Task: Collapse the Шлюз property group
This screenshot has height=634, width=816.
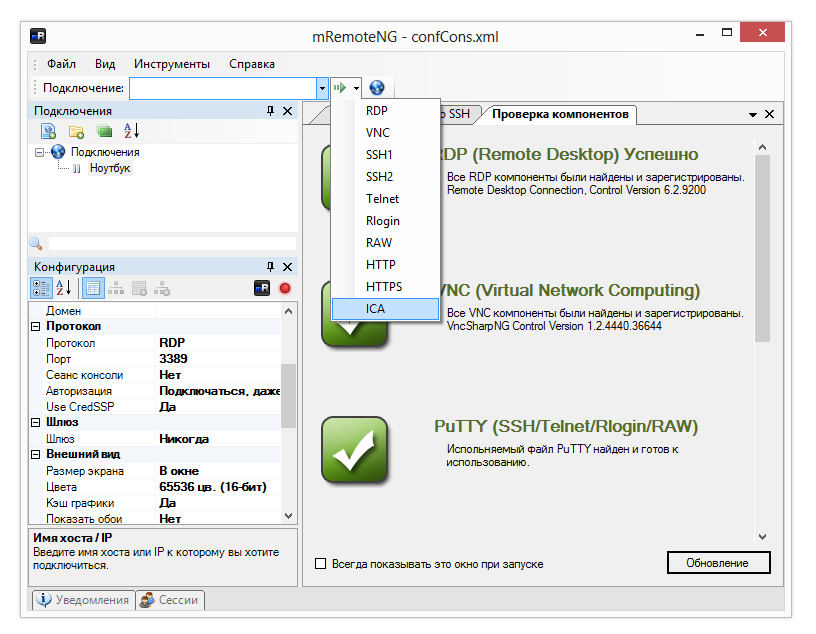Action: pyautogui.click(x=35, y=422)
